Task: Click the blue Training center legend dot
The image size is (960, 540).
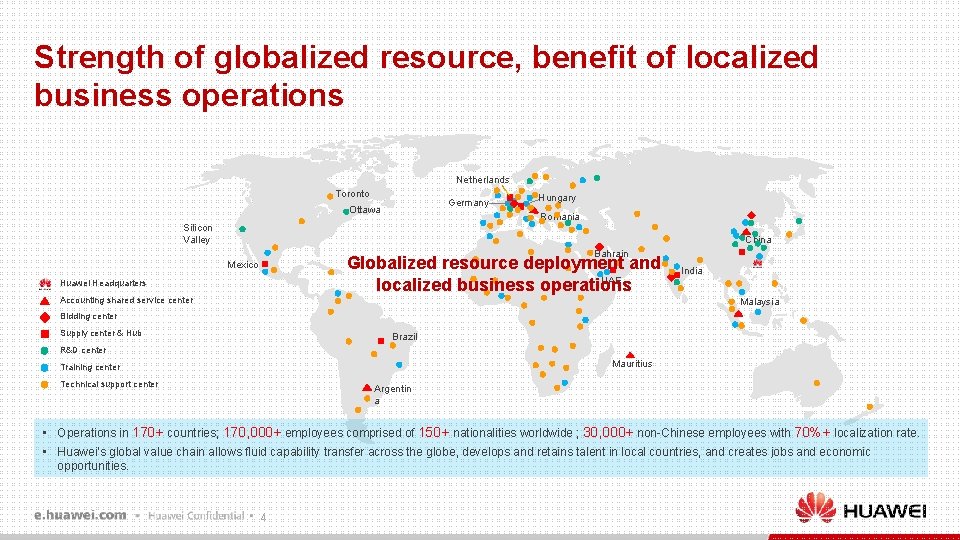Action: pyautogui.click(x=45, y=367)
